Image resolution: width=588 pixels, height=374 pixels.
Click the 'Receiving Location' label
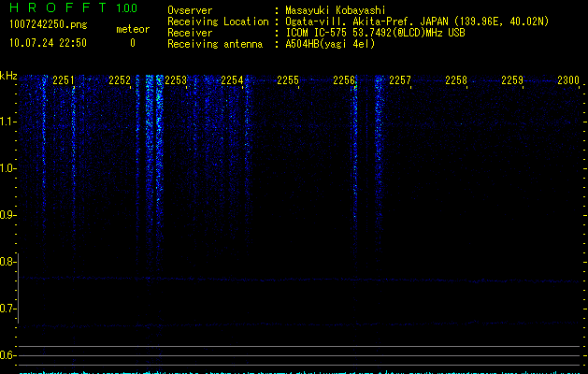pos(218,22)
